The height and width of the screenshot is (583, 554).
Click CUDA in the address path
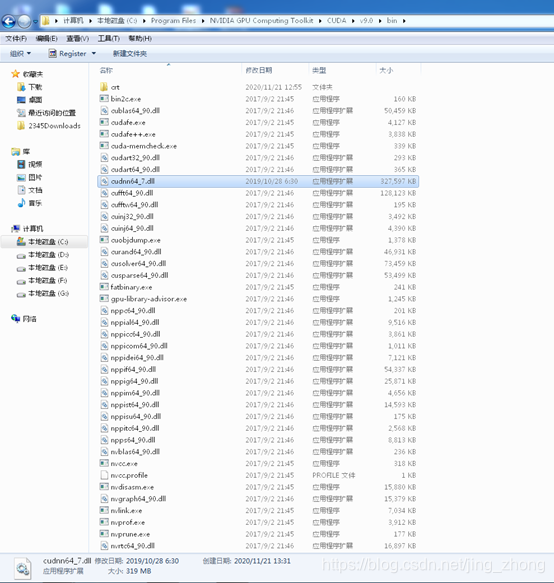pos(336,21)
